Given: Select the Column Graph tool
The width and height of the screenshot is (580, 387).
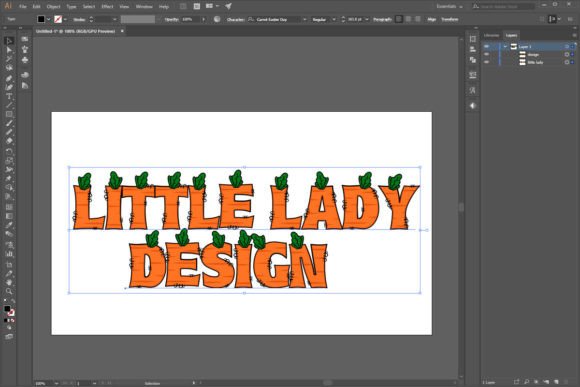Looking at the screenshot, I should [x=9, y=254].
